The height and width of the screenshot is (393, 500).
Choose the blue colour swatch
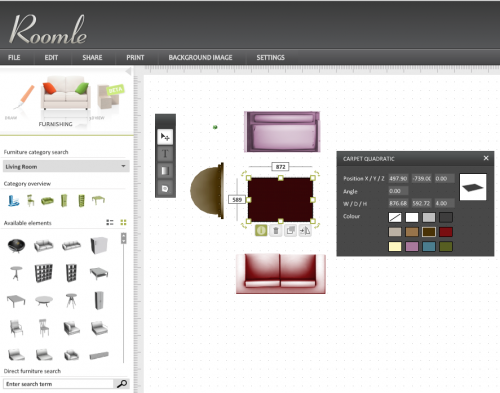[429, 246]
